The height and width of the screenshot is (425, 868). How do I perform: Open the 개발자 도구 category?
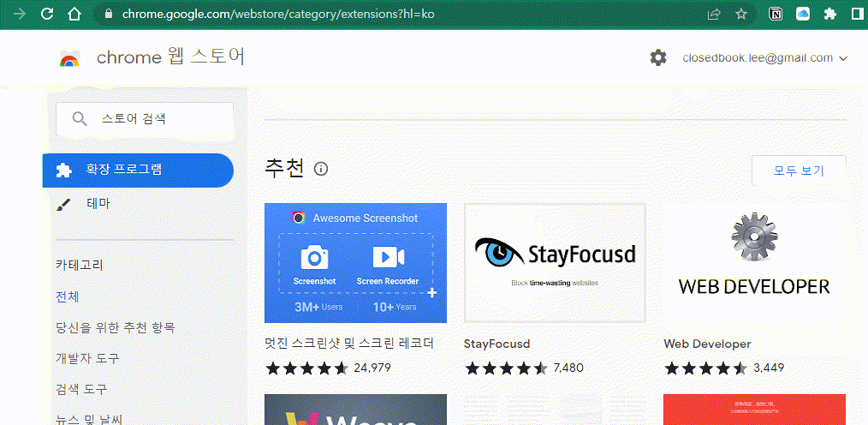tap(87, 358)
